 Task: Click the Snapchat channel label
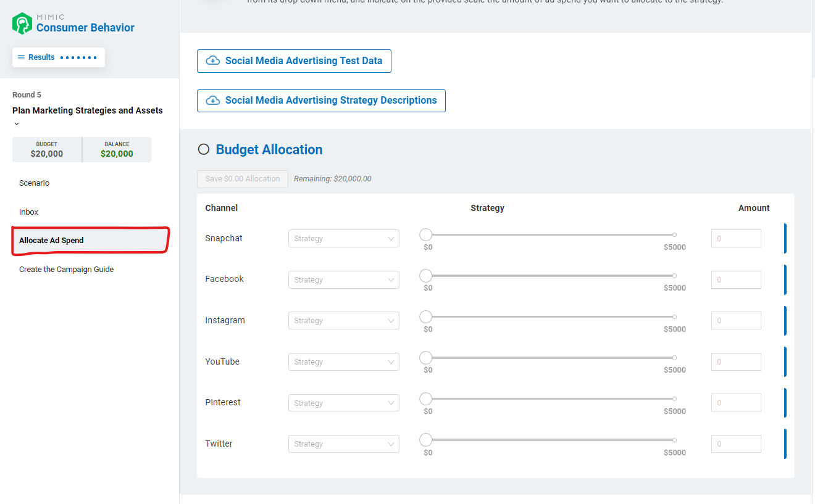(224, 239)
